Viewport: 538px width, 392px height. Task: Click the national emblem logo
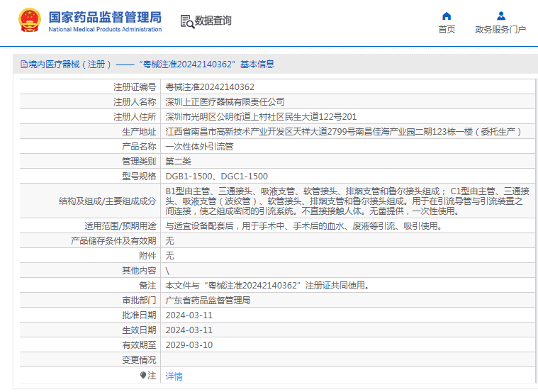click(29, 20)
